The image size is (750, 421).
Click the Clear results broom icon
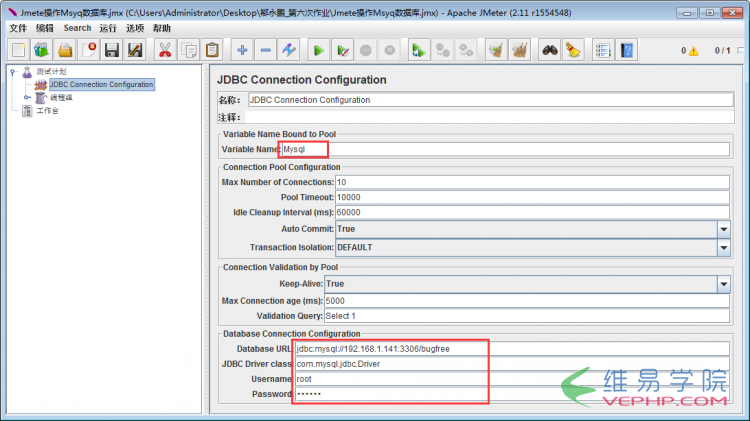pos(496,50)
